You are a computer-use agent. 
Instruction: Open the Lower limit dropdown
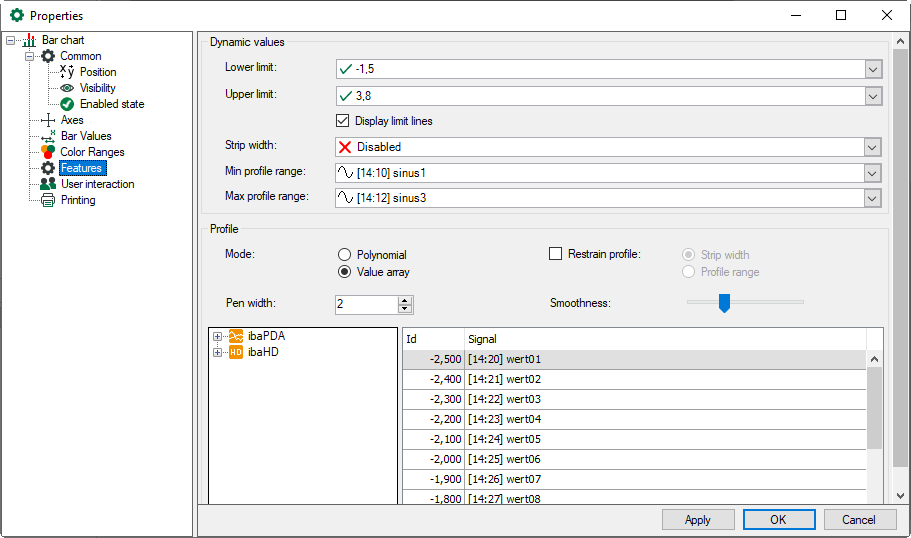click(x=873, y=69)
